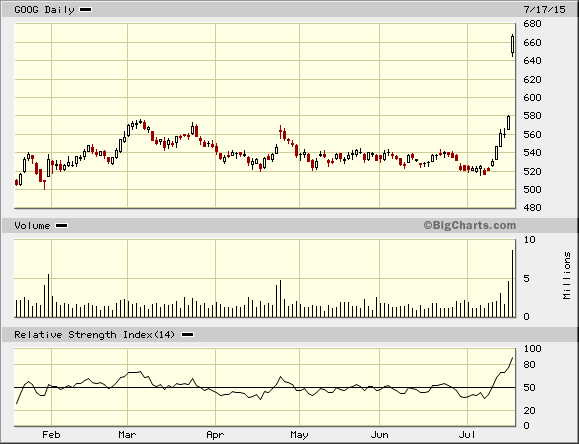Click the Feb month label
The width and height of the screenshot is (579, 444).
point(51,435)
